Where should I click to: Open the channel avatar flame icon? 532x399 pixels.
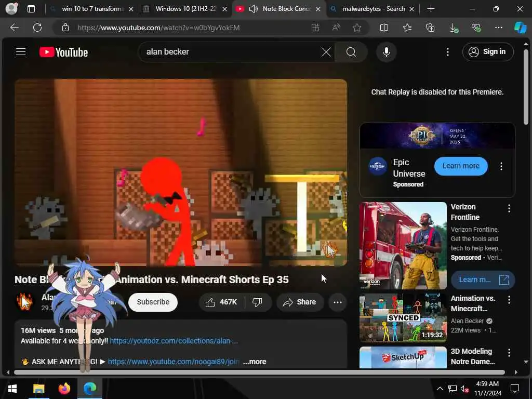(x=24, y=302)
